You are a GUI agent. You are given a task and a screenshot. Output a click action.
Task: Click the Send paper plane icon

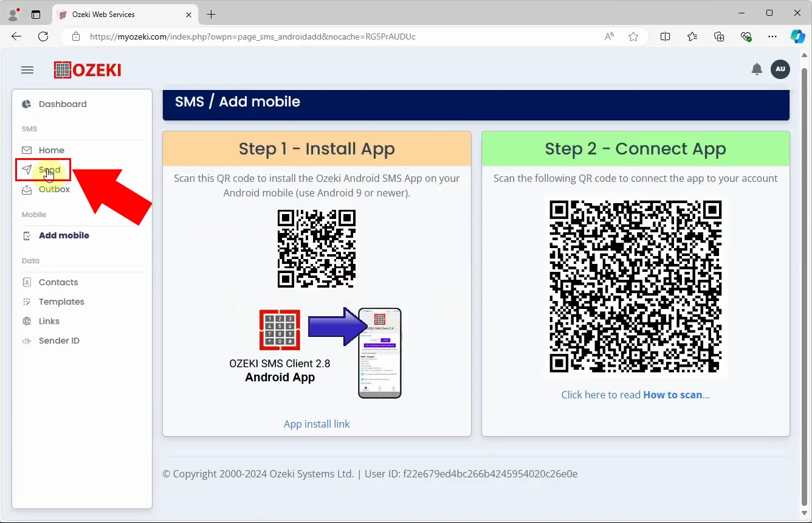27,170
